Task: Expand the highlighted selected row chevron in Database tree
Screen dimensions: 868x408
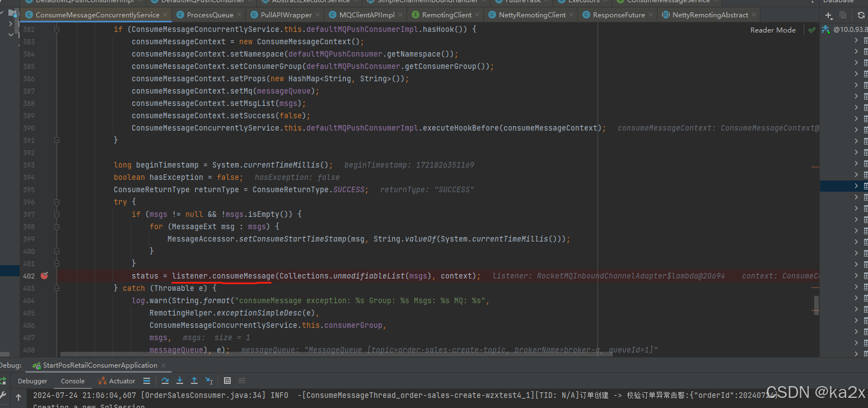Action: [856, 186]
